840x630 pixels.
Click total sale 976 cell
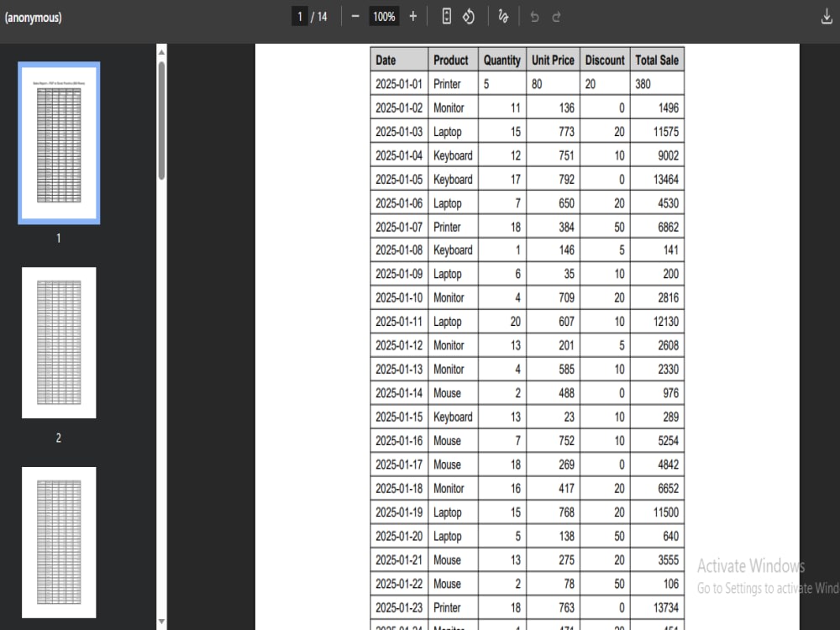(x=657, y=393)
